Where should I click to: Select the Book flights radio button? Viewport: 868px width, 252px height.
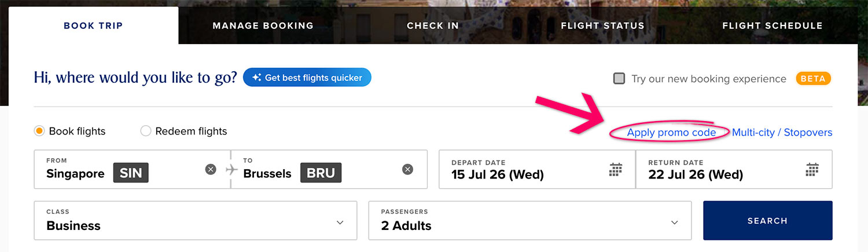coord(39,131)
